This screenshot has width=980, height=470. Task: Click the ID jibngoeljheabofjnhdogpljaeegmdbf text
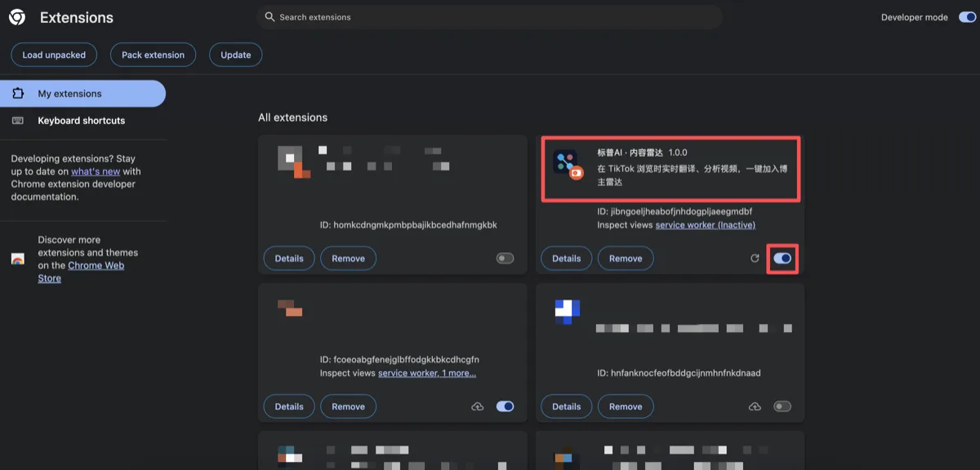point(675,211)
